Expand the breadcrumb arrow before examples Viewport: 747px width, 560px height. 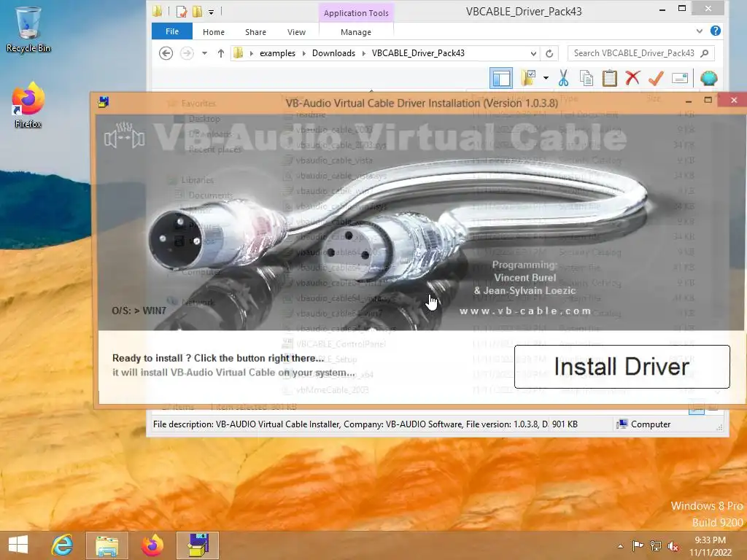(x=252, y=52)
